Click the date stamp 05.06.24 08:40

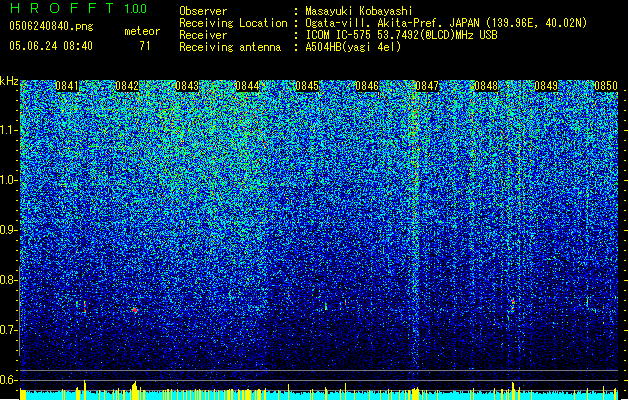click(x=51, y=46)
